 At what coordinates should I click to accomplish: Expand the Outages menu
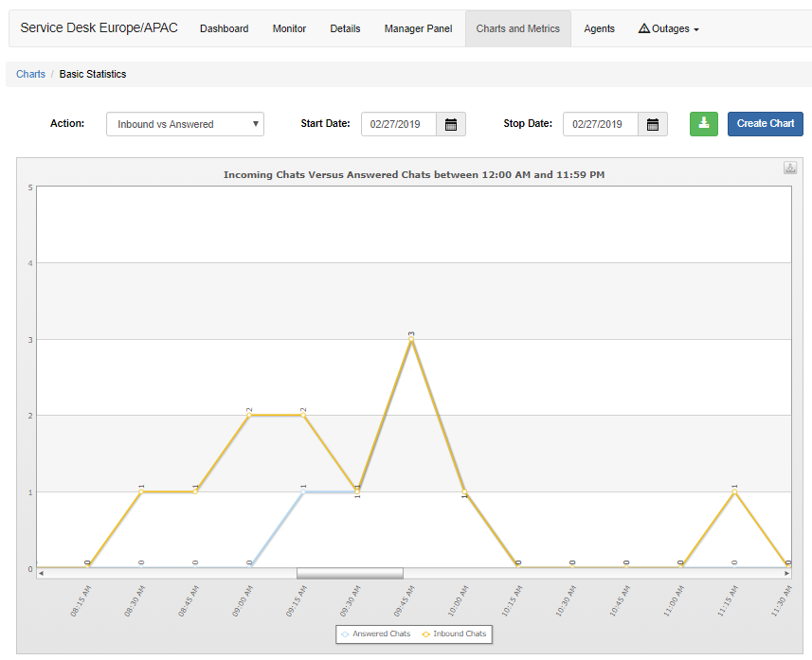click(669, 28)
